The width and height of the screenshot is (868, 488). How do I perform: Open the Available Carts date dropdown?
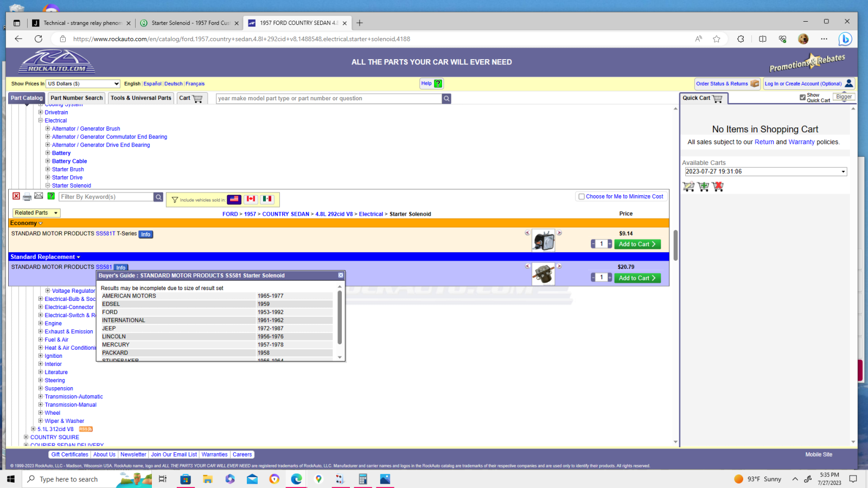pos(765,171)
